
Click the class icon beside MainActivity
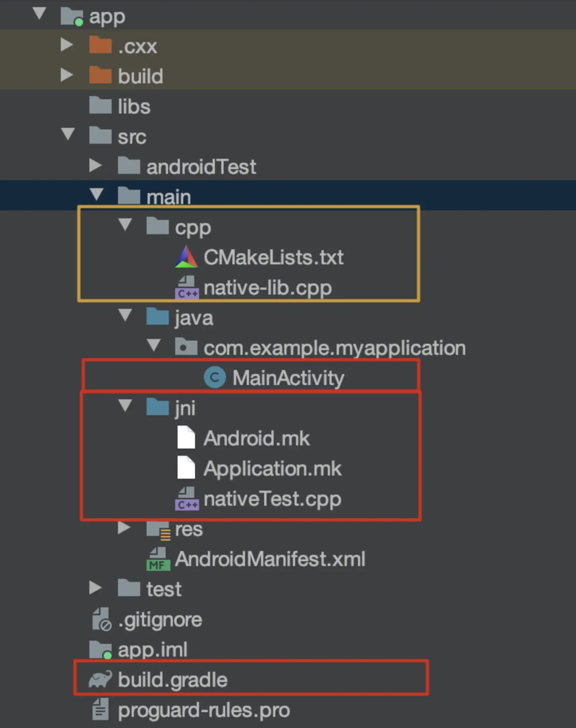(215, 377)
